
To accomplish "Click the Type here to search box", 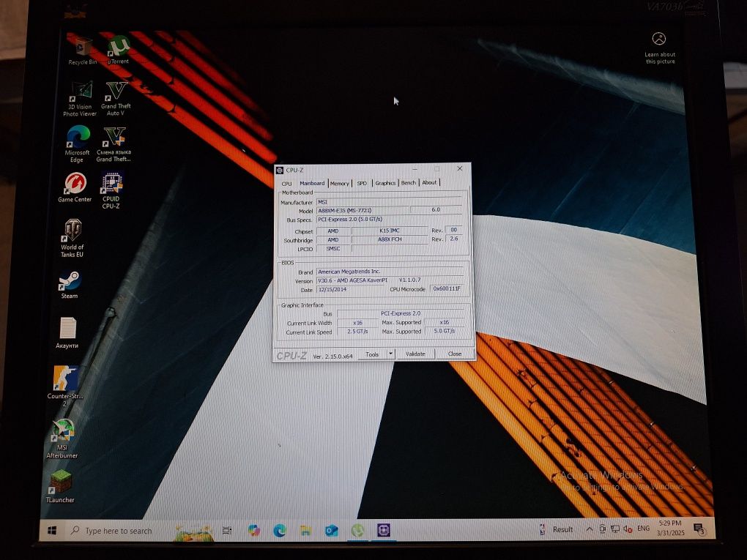I will pyautogui.click(x=114, y=531).
